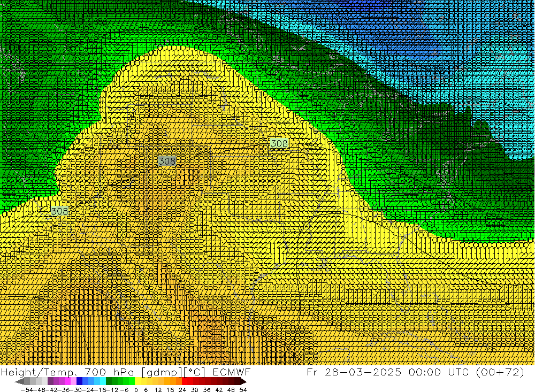Click the '12' value right of 6 on the scale
Viewport: 535px width, 392px height.
coord(158,390)
